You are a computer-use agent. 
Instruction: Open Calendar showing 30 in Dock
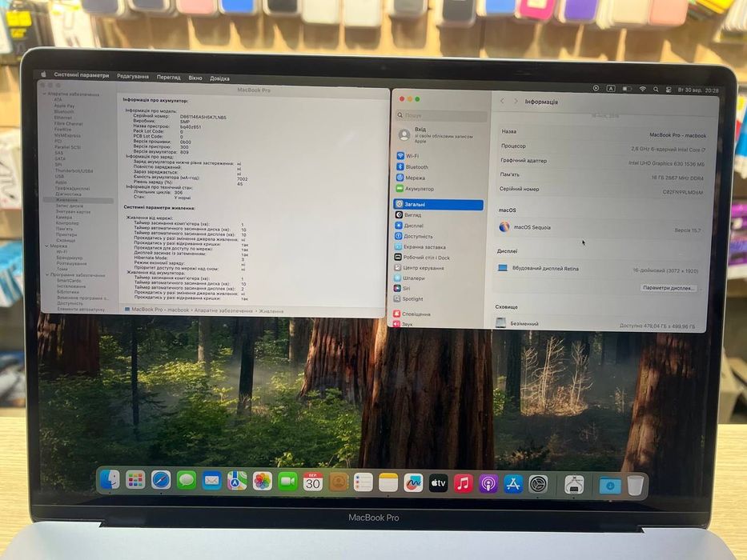312,482
